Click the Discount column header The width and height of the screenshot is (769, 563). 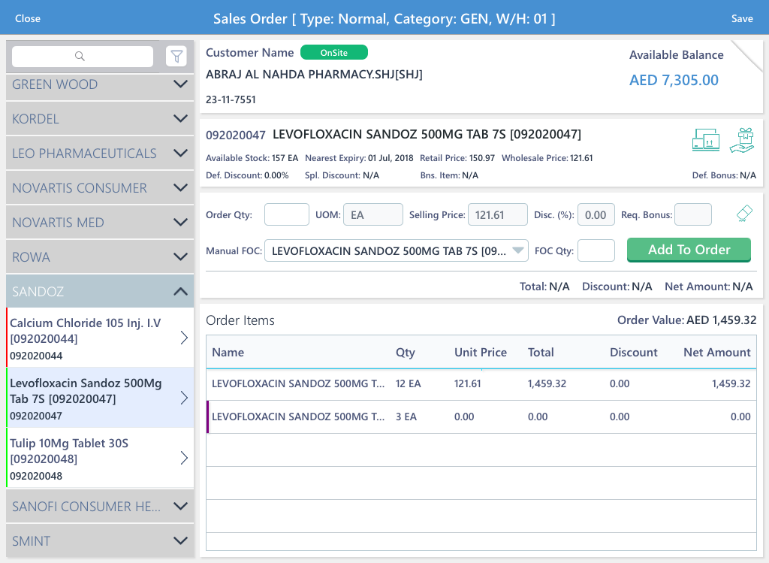click(633, 352)
